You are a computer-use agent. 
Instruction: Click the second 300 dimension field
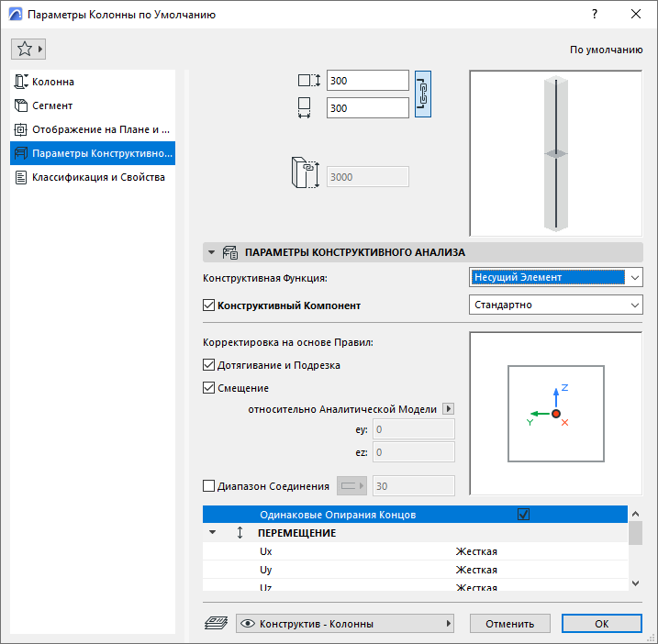(x=368, y=108)
